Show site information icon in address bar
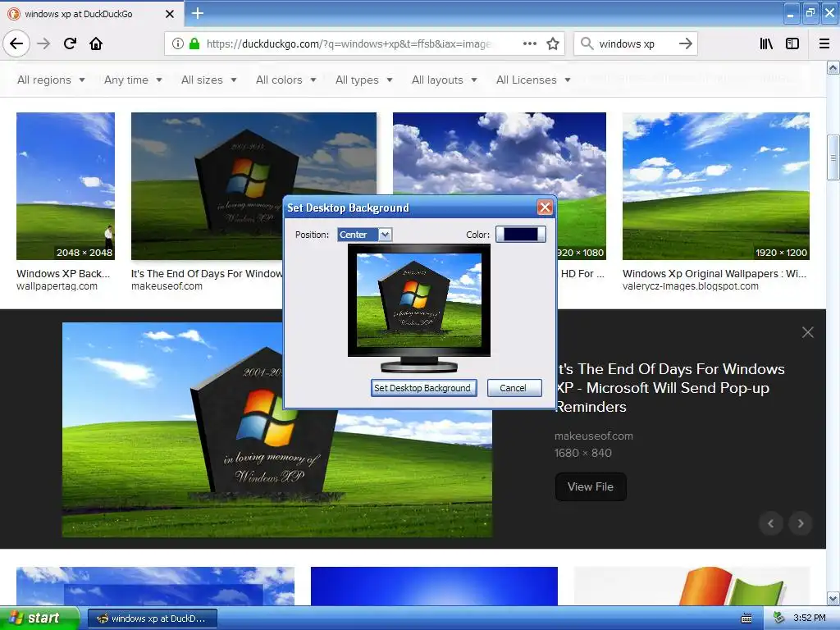Image resolution: width=840 pixels, height=630 pixels. click(178, 43)
